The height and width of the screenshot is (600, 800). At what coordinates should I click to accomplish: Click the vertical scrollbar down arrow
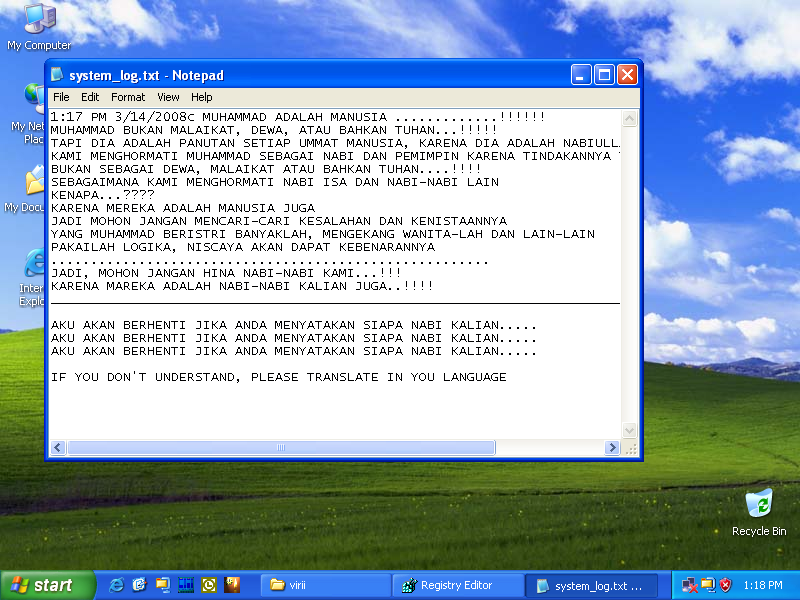(630, 430)
